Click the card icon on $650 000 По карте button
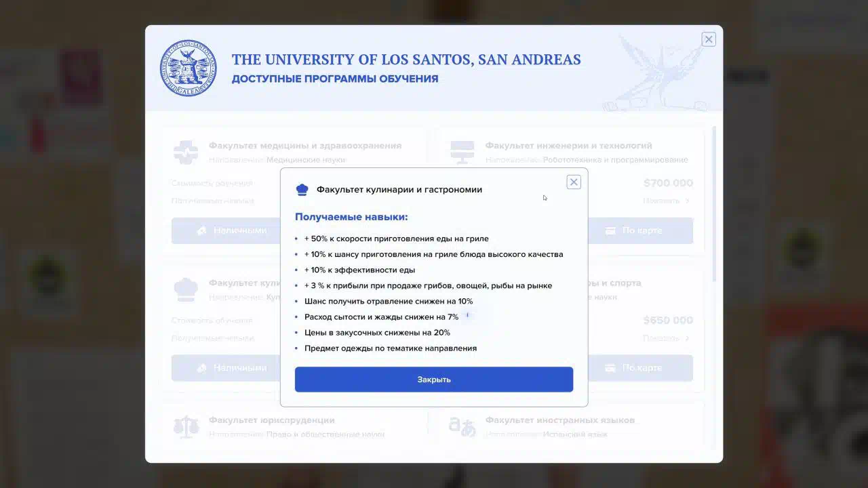Image resolution: width=868 pixels, height=488 pixels. tap(610, 367)
